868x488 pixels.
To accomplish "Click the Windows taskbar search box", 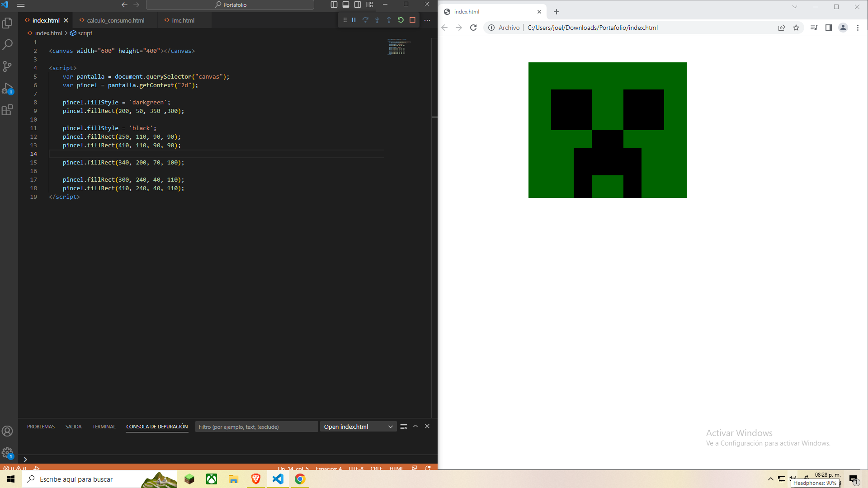I will click(x=99, y=479).
